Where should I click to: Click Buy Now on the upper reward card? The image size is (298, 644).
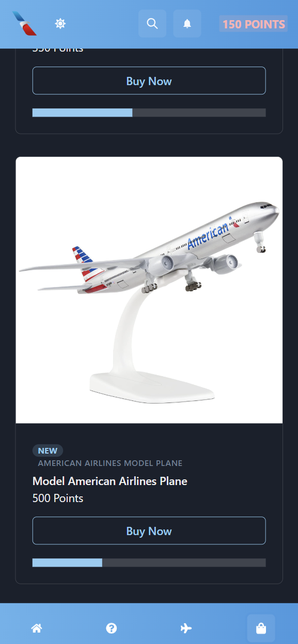pyautogui.click(x=149, y=81)
